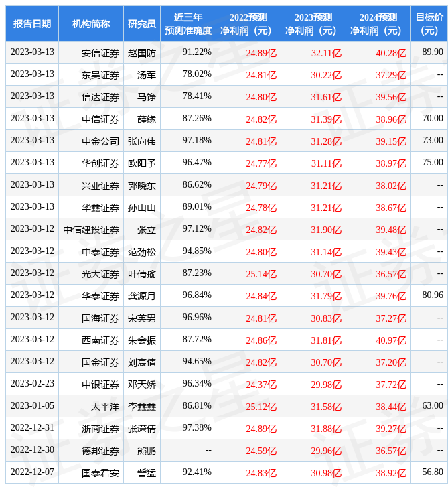Screen dimensions: 448x489
Task: Click the date 2022-12-31
Action: (32, 428)
